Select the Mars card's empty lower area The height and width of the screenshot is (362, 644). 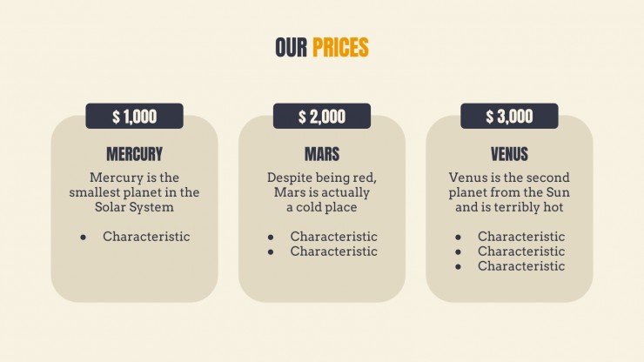click(322, 281)
